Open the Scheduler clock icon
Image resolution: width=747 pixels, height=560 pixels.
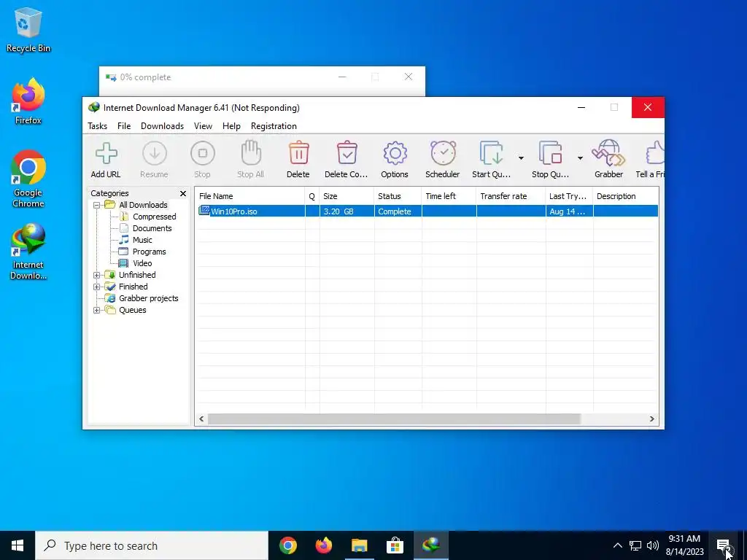tap(443, 153)
